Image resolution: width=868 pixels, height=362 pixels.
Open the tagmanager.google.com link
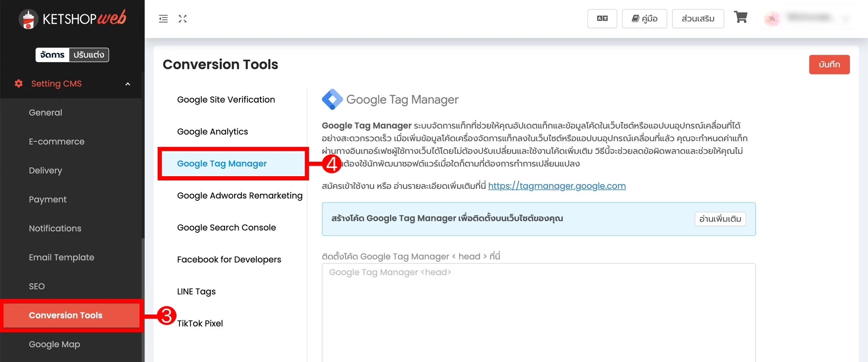point(557,186)
